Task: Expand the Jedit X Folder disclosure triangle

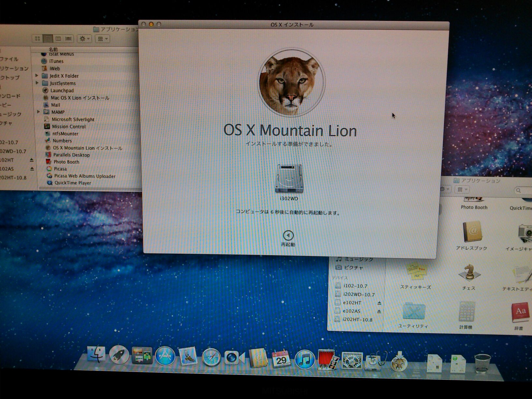Action: click(x=37, y=75)
